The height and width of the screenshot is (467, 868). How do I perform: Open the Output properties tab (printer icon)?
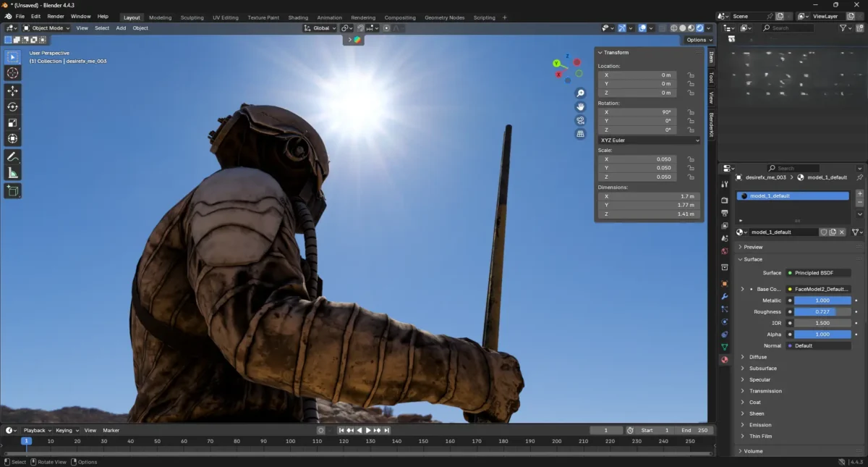point(724,213)
